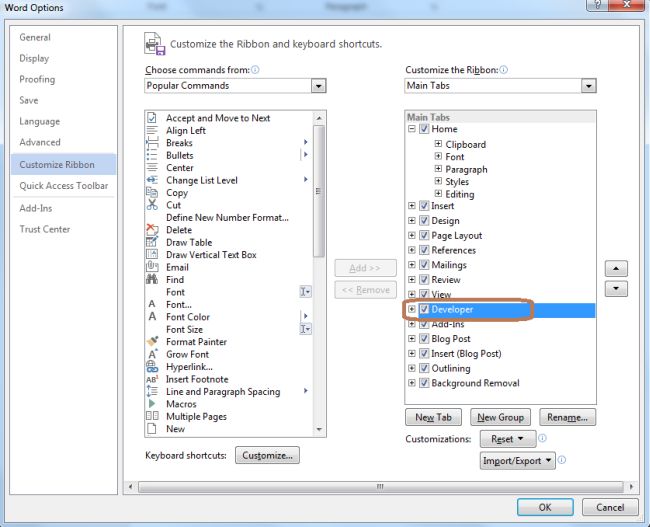Toggle the Design tab checkbox
The height and width of the screenshot is (527, 650).
tap(424, 221)
